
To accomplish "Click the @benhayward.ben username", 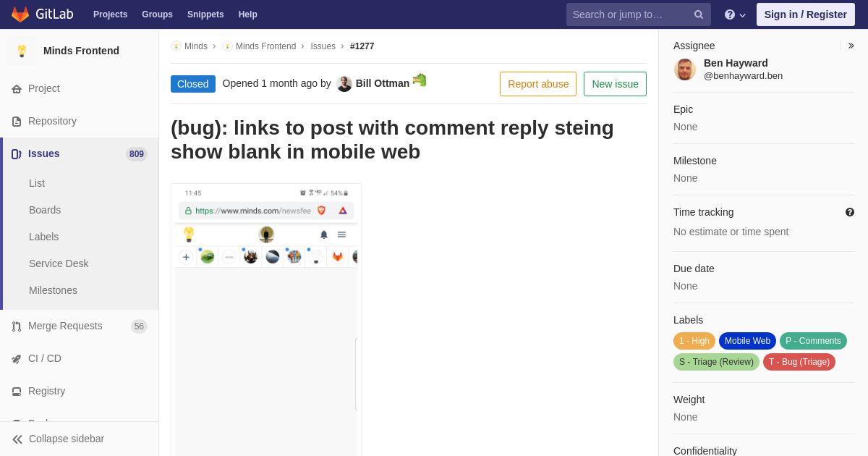I will [743, 76].
